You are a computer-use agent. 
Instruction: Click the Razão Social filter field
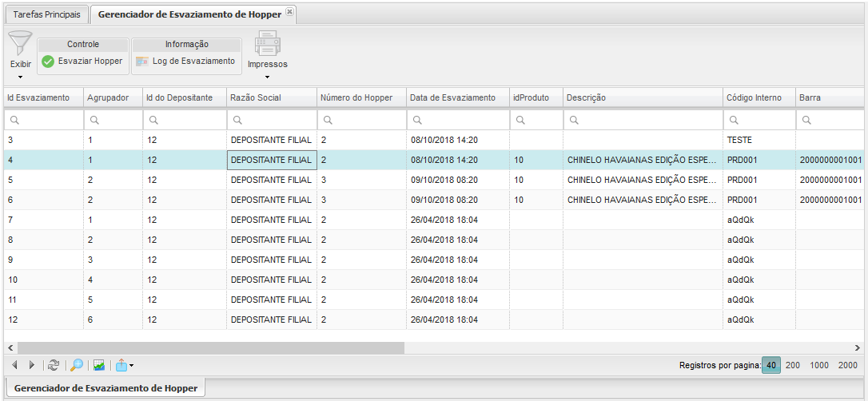272,120
